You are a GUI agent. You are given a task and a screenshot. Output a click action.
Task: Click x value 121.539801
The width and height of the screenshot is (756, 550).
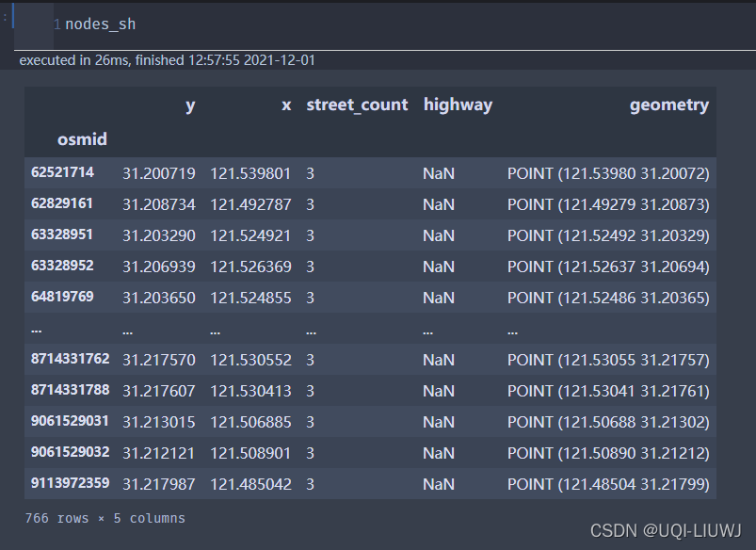[x=250, y=173]
